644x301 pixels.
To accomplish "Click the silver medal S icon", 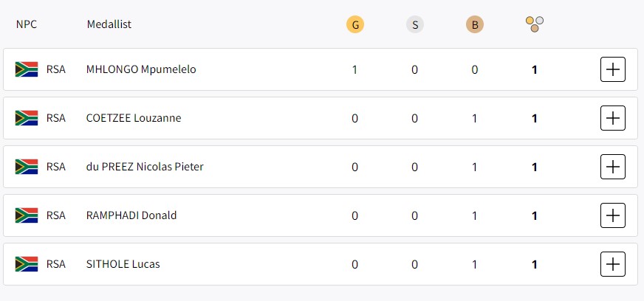I will [x=415, y=24].
